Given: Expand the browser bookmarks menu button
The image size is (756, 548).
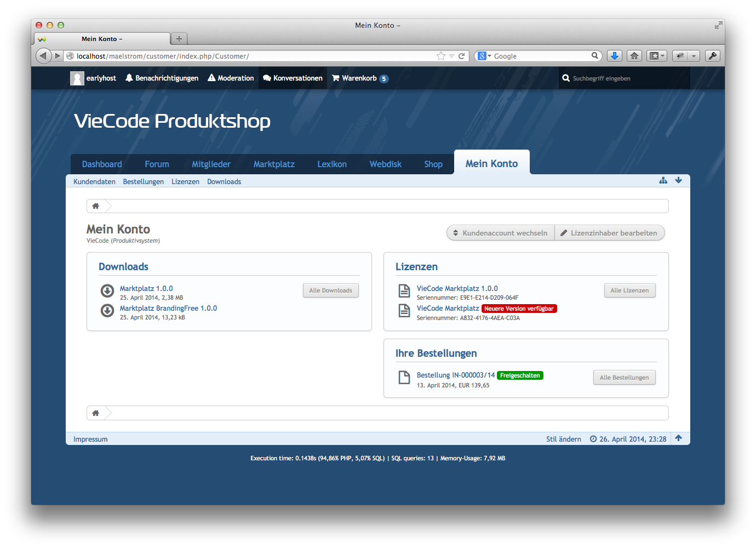Looking at the screenshot, I should click(x=656, y=56).
